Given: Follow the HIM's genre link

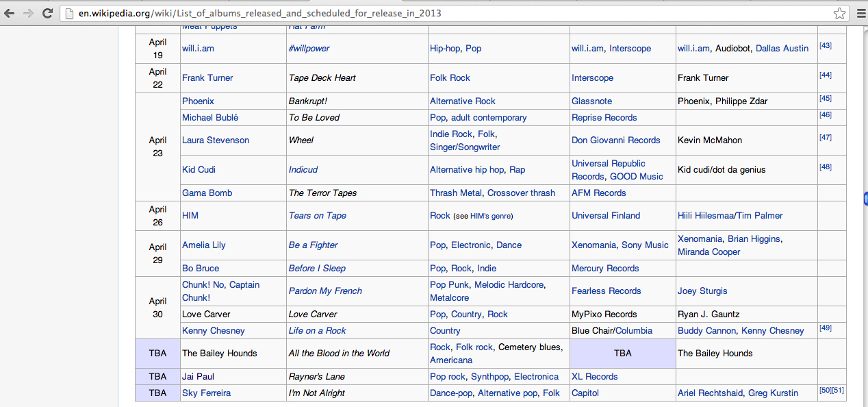Looking at the screenshot, I should coord(490,217).
